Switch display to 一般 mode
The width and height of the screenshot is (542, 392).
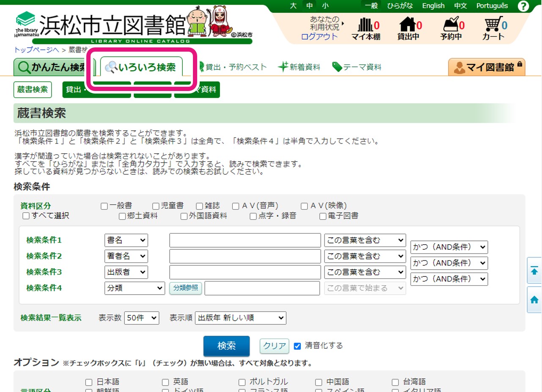[371, 6]
